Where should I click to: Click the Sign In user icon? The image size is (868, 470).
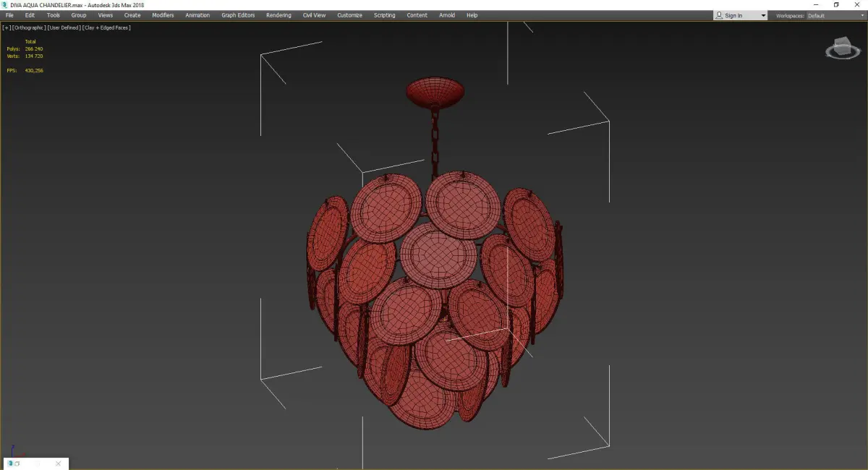point(719,15)
